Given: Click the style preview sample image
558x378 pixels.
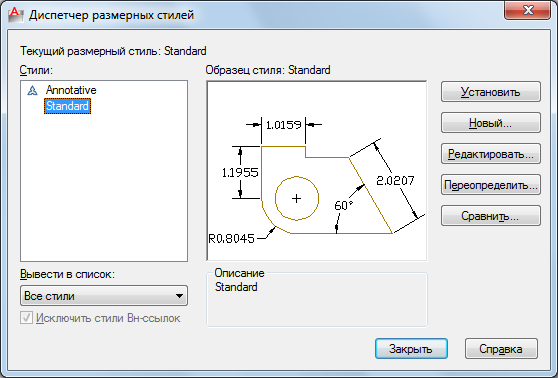Looking at the screenshot, I should pyautogui.click(x=317, y=171).
